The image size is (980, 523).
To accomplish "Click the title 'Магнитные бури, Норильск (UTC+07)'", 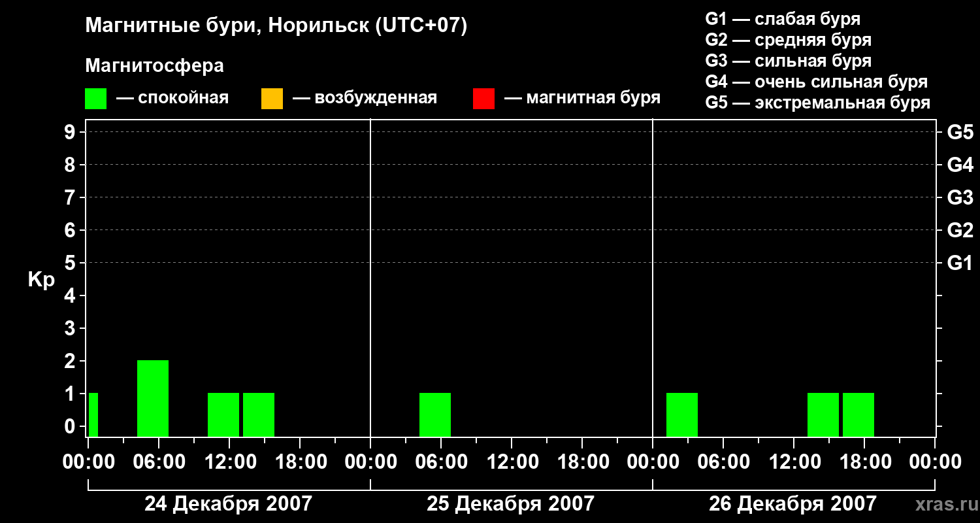I will [x=276, y=26].
